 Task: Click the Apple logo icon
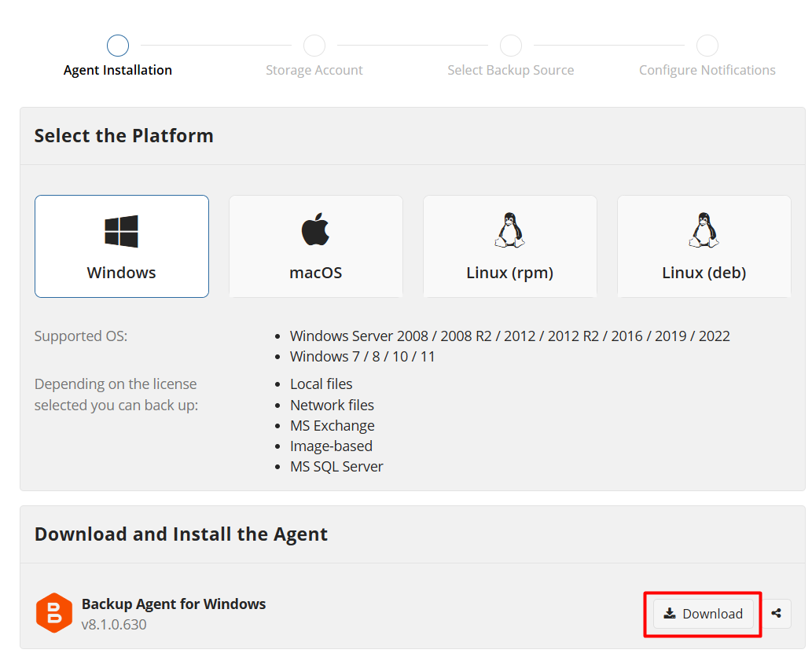pyautogui.click(x=315, y=229)
